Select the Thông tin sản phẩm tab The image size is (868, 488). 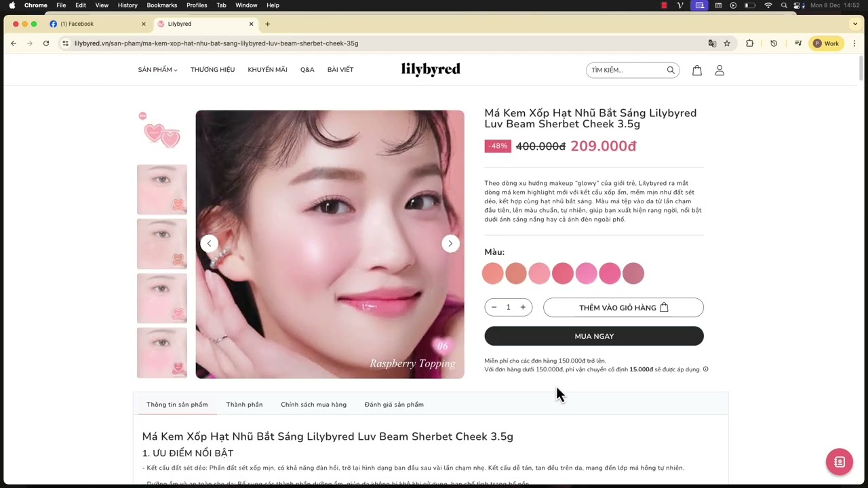pyautogui.click(x=177, y=405)
